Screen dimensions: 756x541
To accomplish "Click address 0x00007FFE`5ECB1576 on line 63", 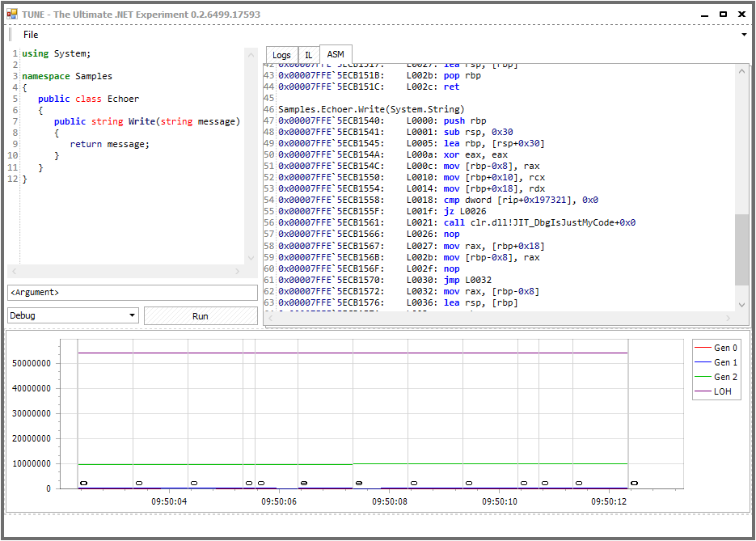I will pyautogui.click(x=332, y=302).
